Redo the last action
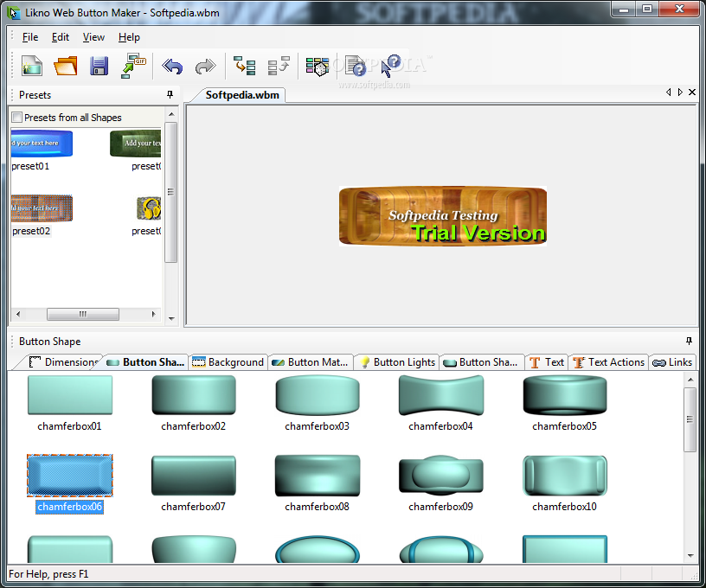Viewport: 706px width, 588px height. pos(205,67)
